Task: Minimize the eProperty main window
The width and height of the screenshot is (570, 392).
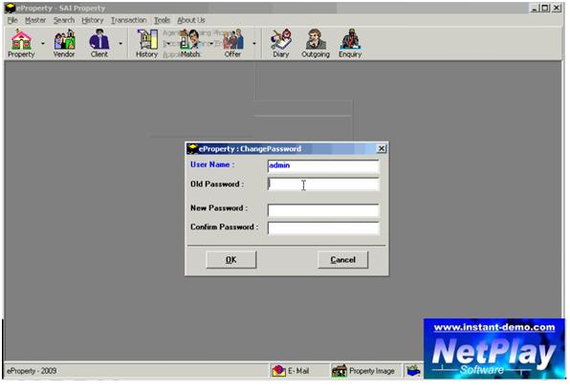Action: 534,8
